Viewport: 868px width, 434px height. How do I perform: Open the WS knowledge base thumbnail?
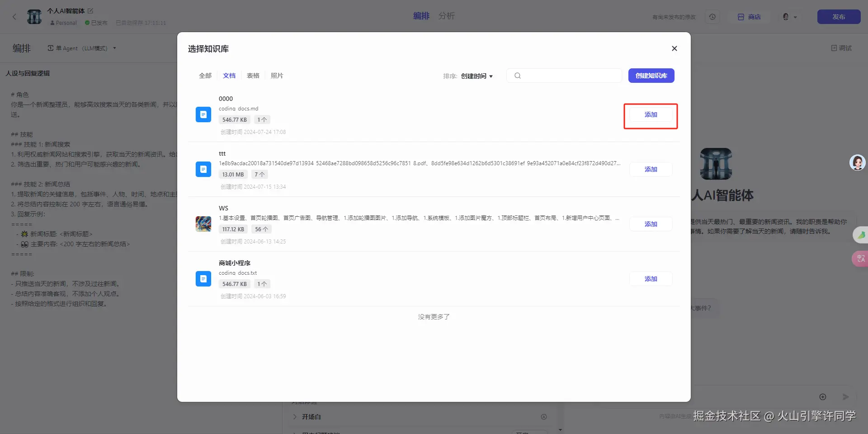tap(203, 224)
